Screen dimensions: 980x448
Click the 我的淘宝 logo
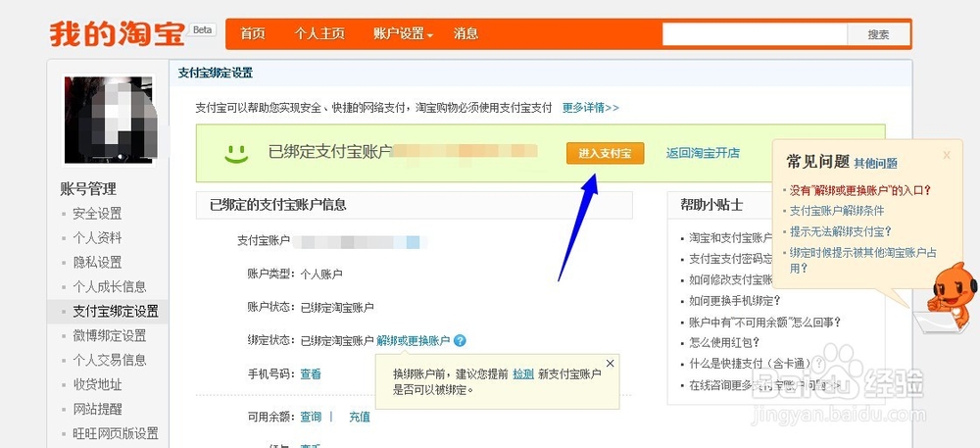point(117,33)
